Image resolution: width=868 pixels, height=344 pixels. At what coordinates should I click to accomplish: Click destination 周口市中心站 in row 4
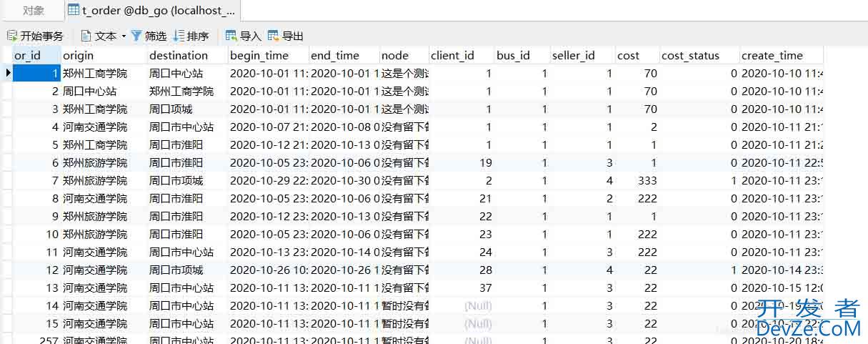coord(187,127)
